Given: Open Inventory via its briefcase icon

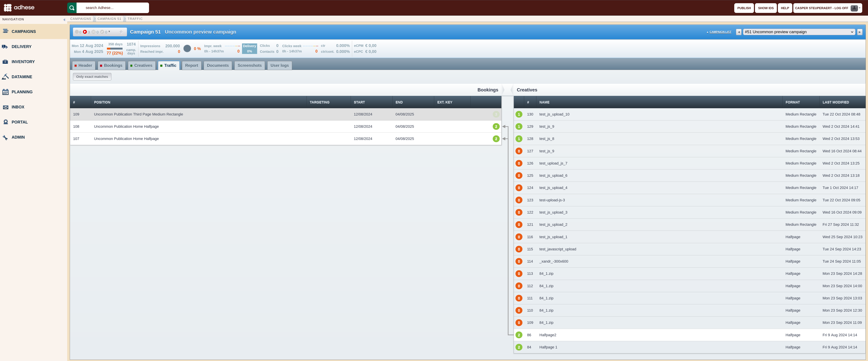Looking at the screenshot, I should tap(5, 62).
